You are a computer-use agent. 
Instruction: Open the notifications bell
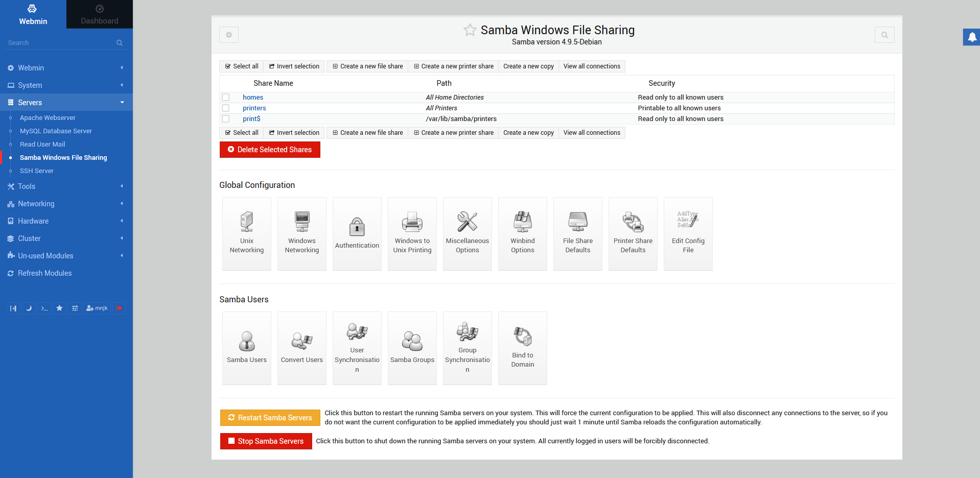click(972, 37)
